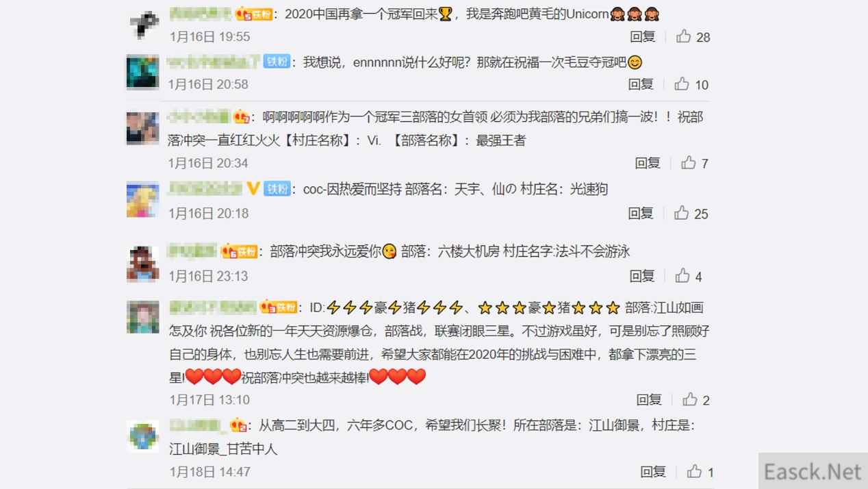
Task: Click thumbs-up on the 20:34 comment
Action: [x=689, y=162]
